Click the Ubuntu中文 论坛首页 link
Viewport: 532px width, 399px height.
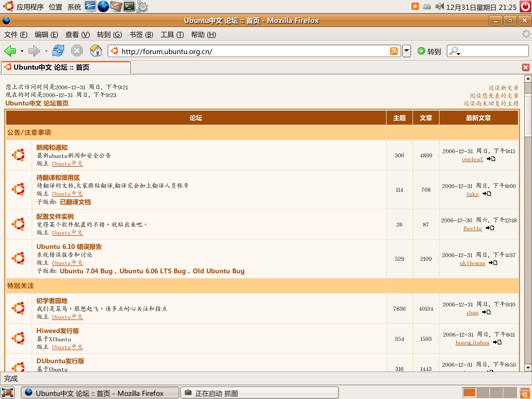coord(37,103)
